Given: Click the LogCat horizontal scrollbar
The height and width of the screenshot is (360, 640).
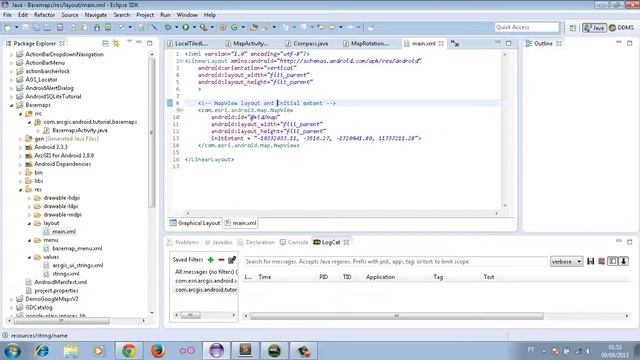Looking at the screenshot, I should pyautogui.click(x=396, y=316).
